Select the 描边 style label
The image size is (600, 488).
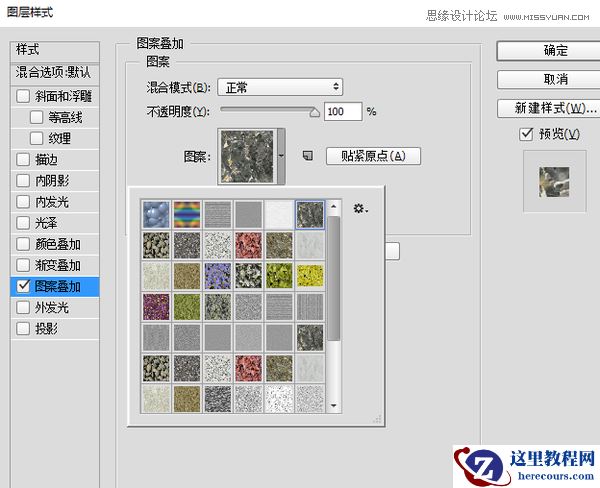[46, 160]
